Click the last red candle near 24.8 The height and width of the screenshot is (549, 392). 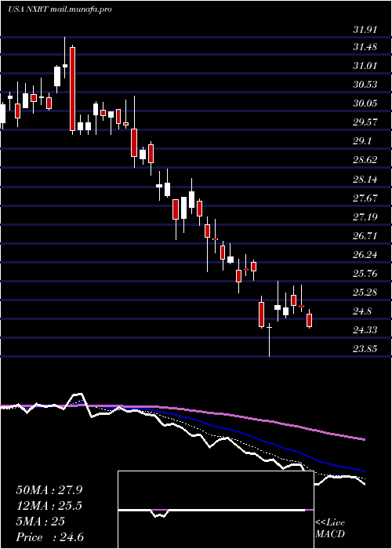(x=310, y=320)
